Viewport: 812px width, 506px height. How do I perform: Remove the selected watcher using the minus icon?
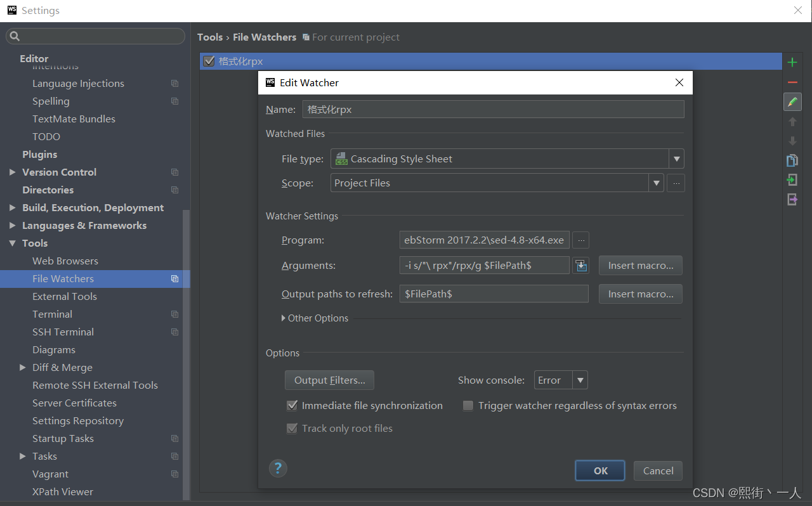(x=792, y=82)
